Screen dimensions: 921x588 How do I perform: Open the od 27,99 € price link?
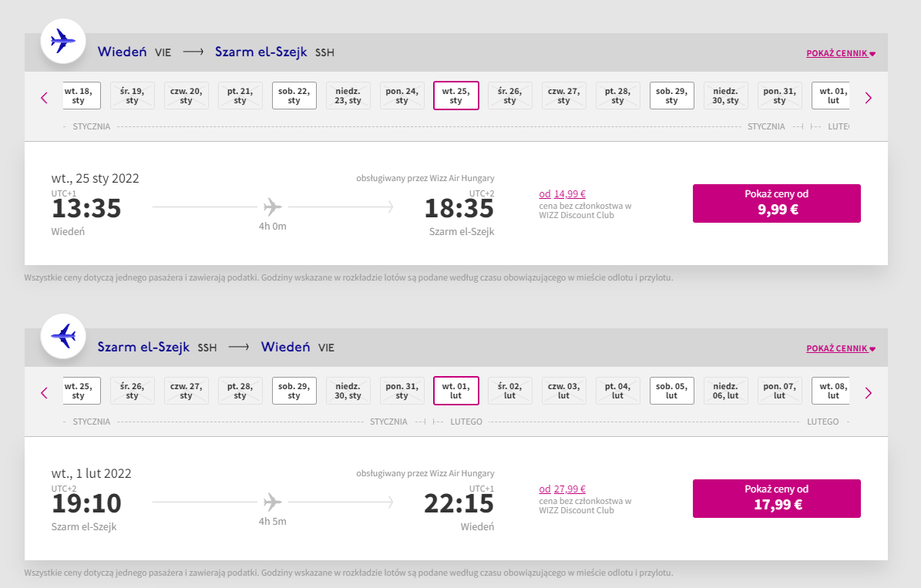point(562,489)
